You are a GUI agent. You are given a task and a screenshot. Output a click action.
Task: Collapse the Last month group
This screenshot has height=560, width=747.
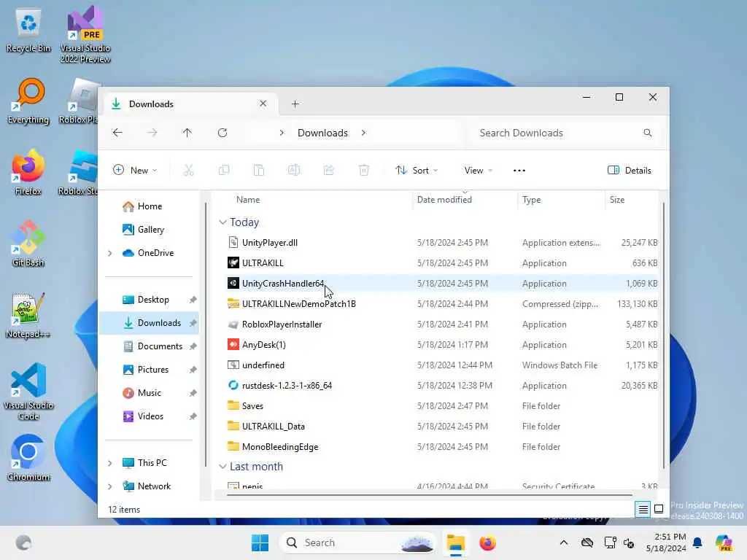tap(222, 467)
